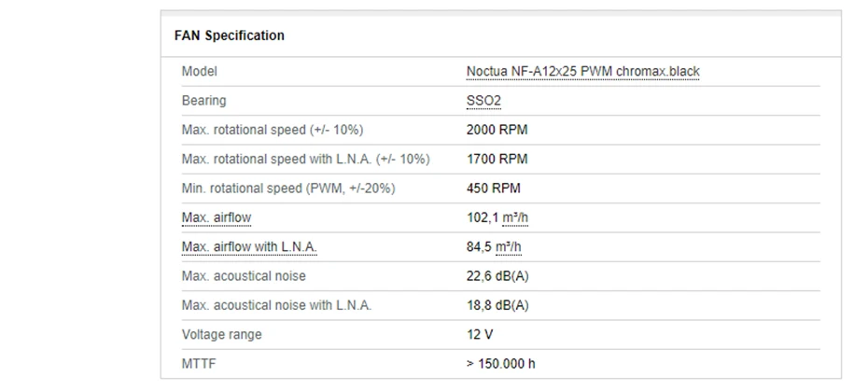Select "Max. rotational speed with L.N.A." label
The width and height of the screenshot is (868, 391).
(x=305, y=160)
